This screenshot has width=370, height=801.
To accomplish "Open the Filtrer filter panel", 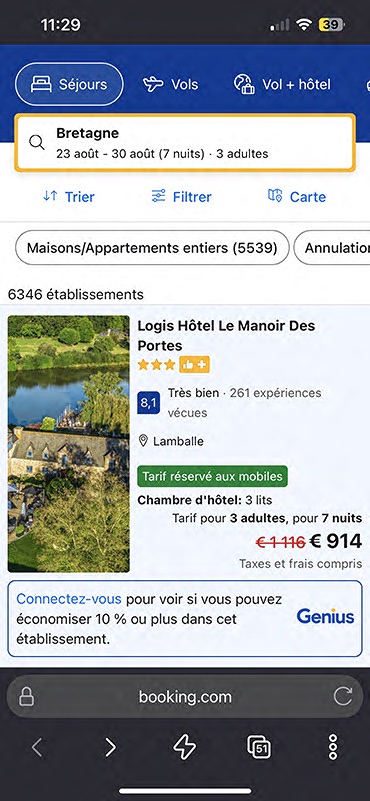I will coord(181,196).
